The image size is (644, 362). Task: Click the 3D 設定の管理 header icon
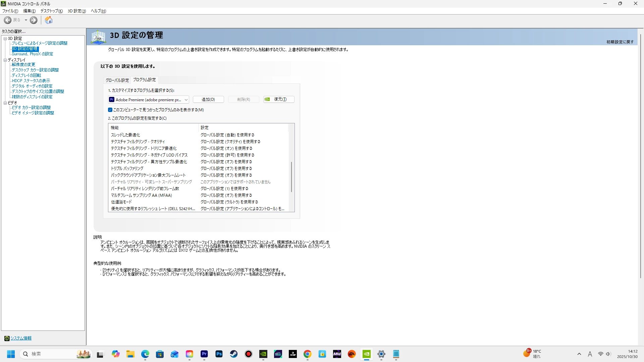tap(98, 37)
